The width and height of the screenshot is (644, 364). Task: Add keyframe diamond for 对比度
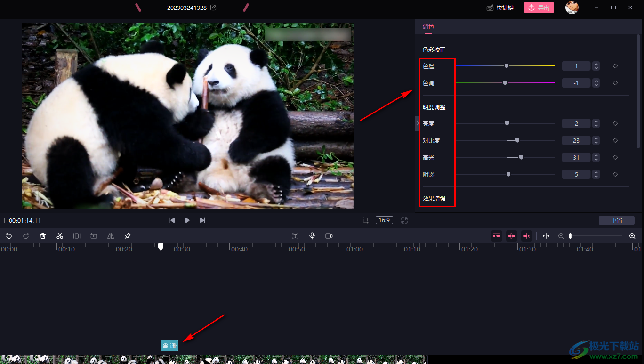(615, 140)
